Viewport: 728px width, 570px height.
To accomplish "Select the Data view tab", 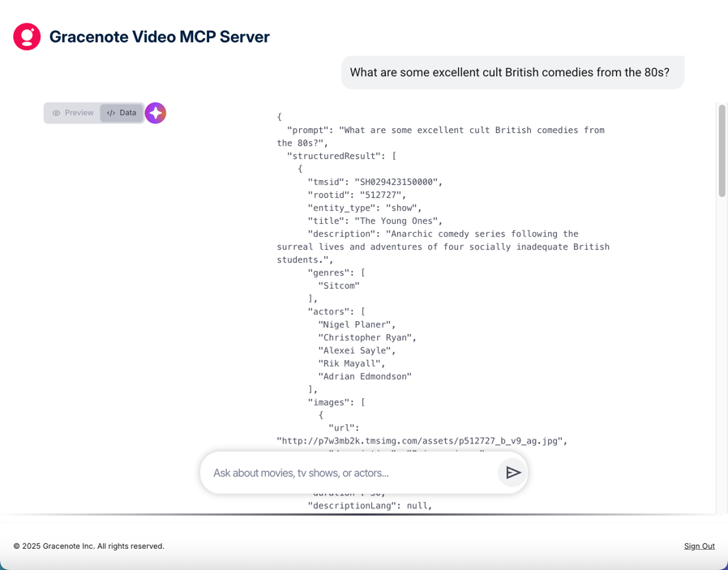I will pos(122,113).
